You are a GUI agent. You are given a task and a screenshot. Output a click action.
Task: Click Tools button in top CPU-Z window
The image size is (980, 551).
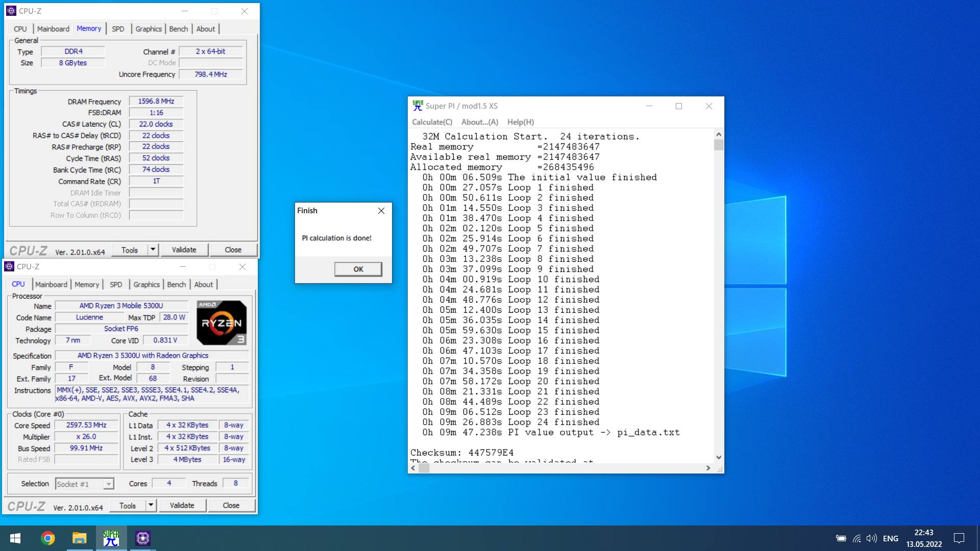(130, 249)
